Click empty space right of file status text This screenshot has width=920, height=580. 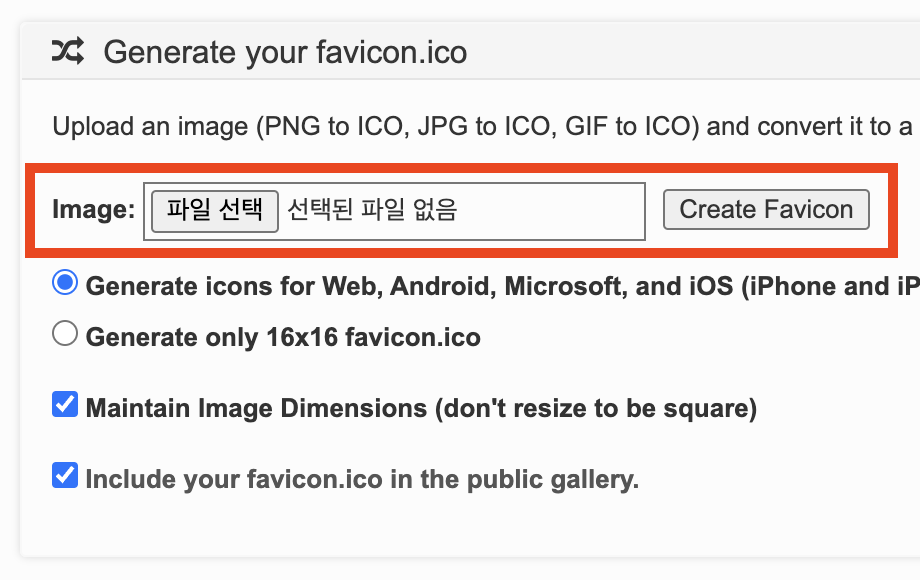point(560,210)
